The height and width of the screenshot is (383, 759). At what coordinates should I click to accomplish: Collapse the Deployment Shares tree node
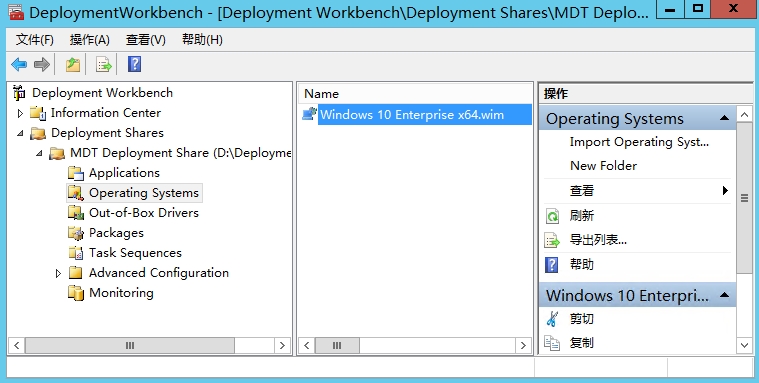(20, 133)
